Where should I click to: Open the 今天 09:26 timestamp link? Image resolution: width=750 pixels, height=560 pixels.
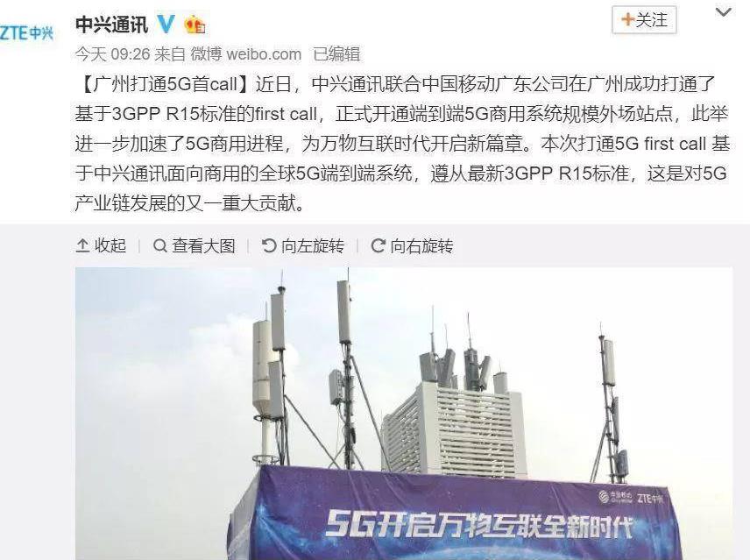[x=113, y=54]
